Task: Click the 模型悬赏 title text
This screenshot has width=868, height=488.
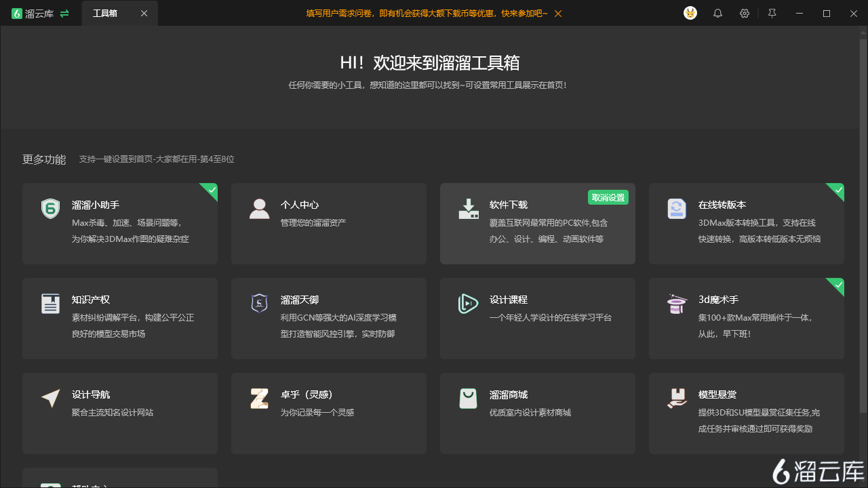Action: [x=717, y=394]
